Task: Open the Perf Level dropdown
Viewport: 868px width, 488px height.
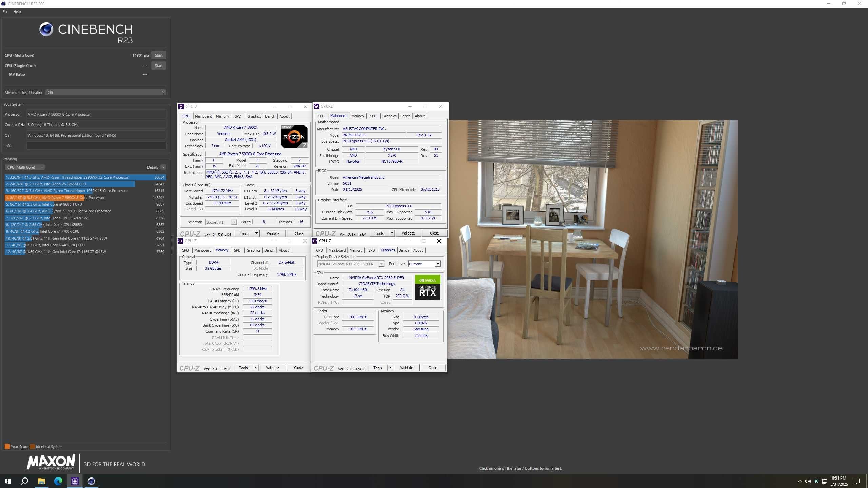Action: [x=425, y=264]
